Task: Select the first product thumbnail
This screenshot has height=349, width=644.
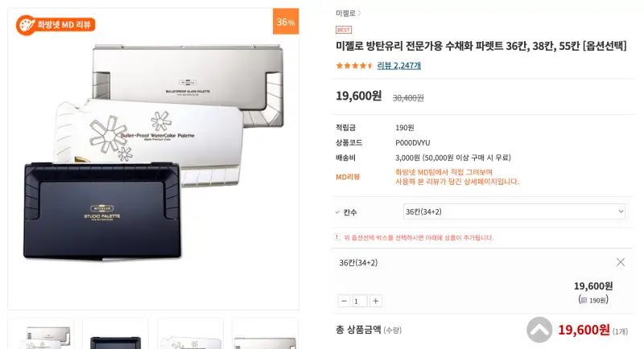Action: point(41,334)
